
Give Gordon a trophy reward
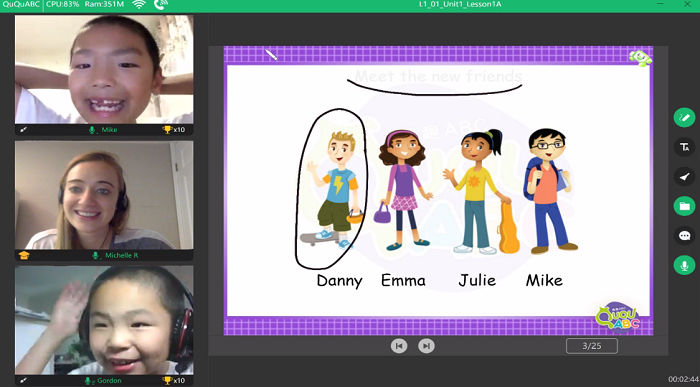(167, 380)
